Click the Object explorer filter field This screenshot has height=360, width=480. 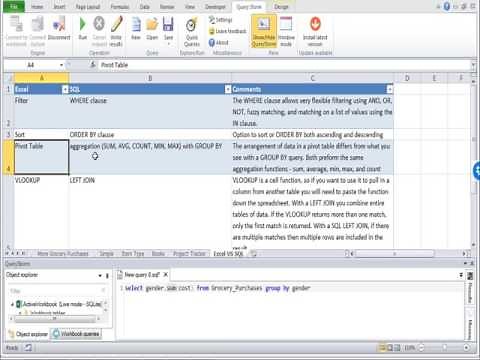[x=57, y=291]
